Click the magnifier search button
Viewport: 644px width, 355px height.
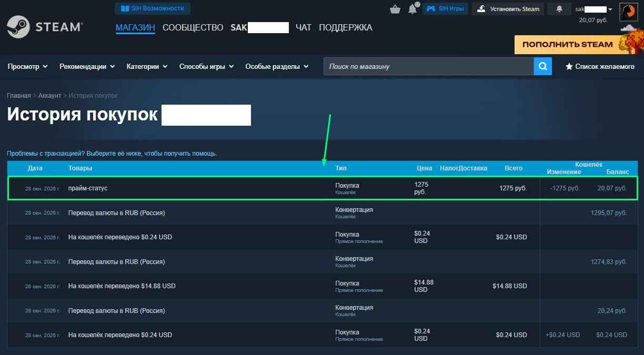[543, 67]
